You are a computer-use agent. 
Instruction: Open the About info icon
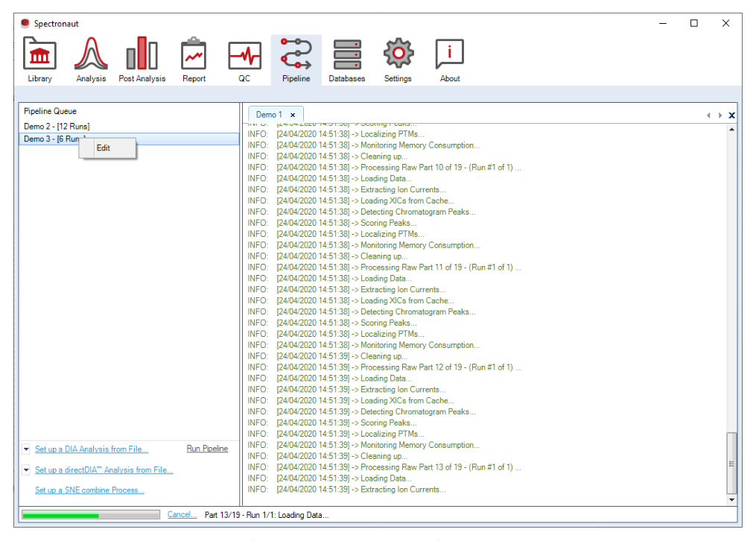[449, 60]
